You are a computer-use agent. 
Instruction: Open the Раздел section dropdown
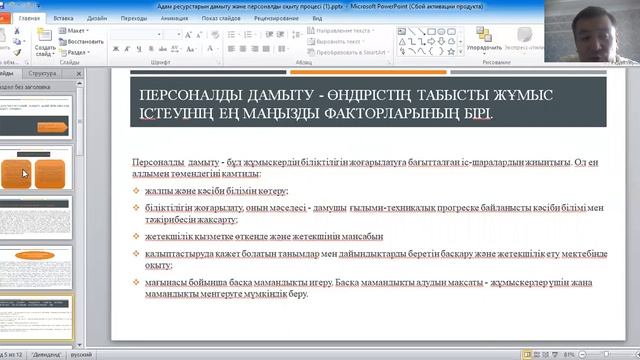tap(75, 52)
